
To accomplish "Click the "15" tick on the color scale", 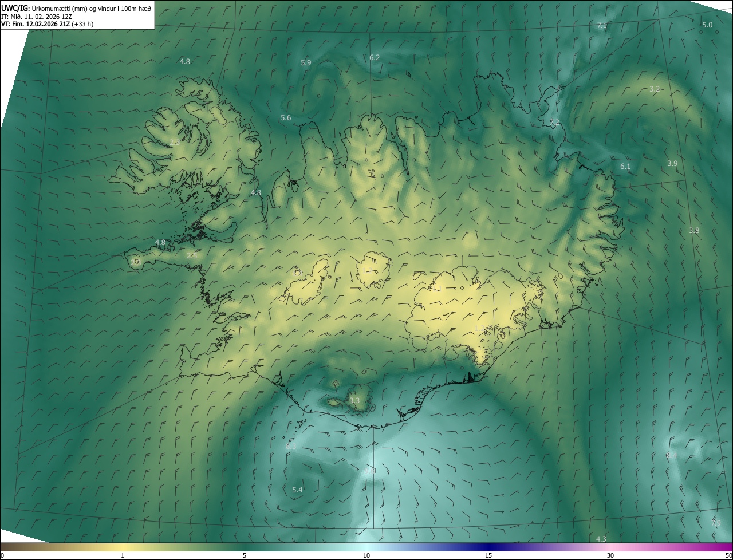I will [488, 555].
